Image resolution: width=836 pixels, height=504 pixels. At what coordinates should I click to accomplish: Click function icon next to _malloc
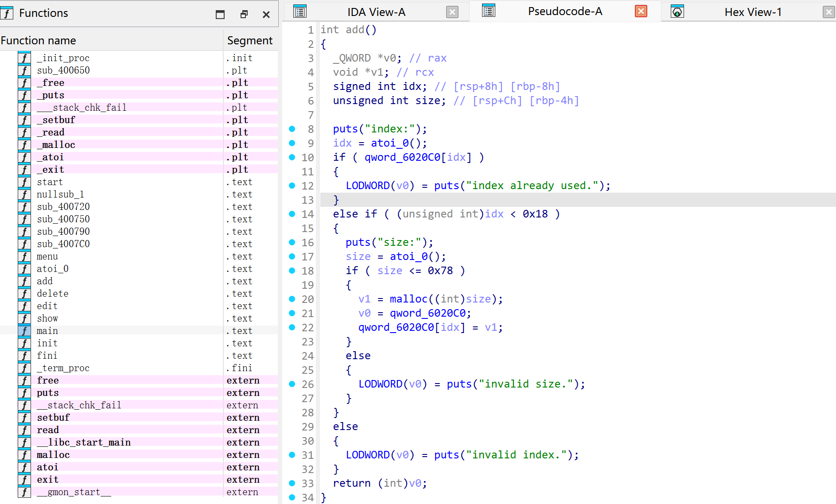click(x=24, y=145)
